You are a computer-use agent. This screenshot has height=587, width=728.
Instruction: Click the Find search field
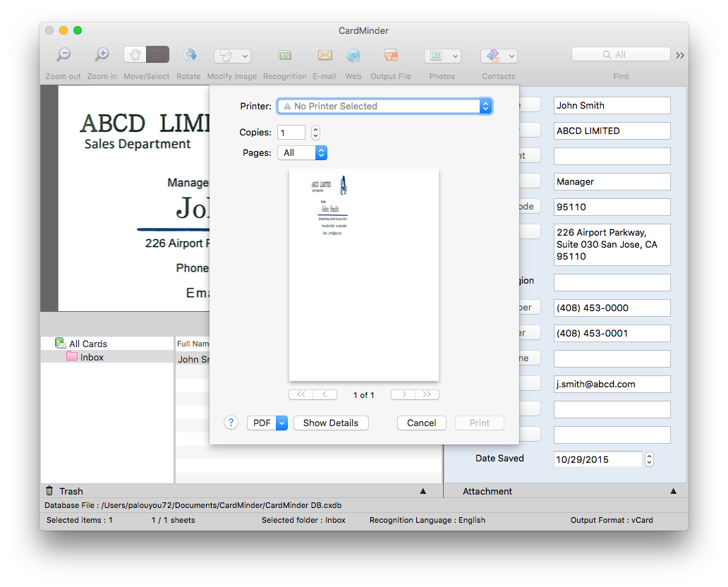click(621, 54)
